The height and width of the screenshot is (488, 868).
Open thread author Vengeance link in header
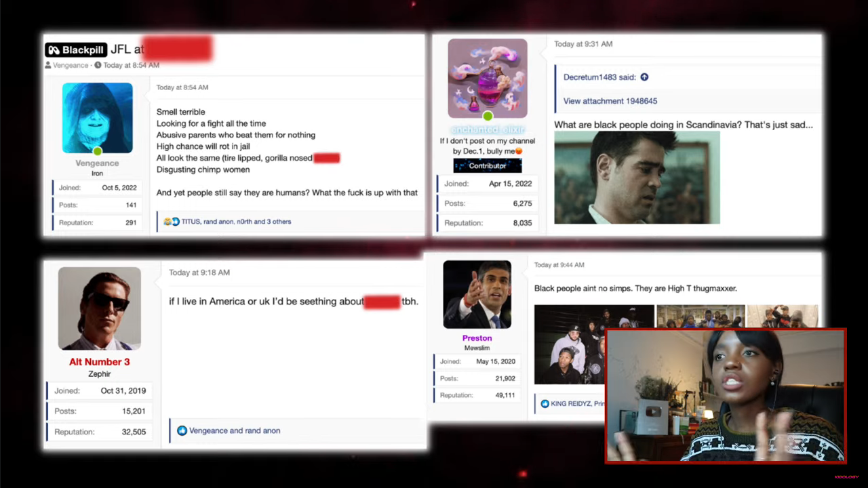click(x=71, y=65)
